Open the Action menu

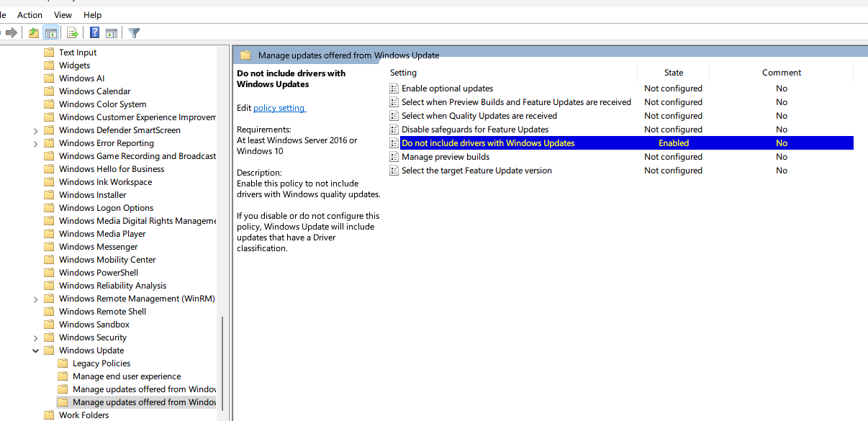[x=30, y=15]
